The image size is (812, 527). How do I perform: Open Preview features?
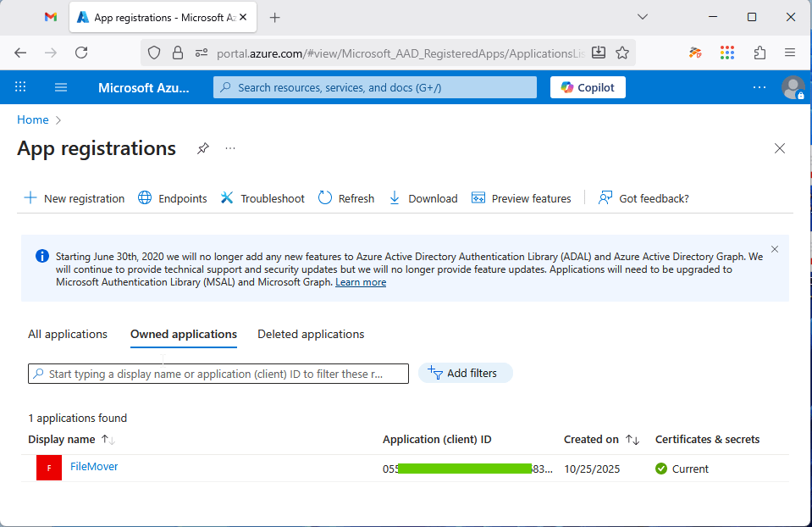coord(522,197)
